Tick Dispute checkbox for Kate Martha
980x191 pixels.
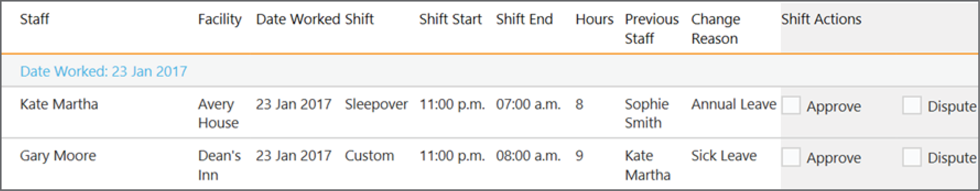pyautogui.click(x=912, y=105)
